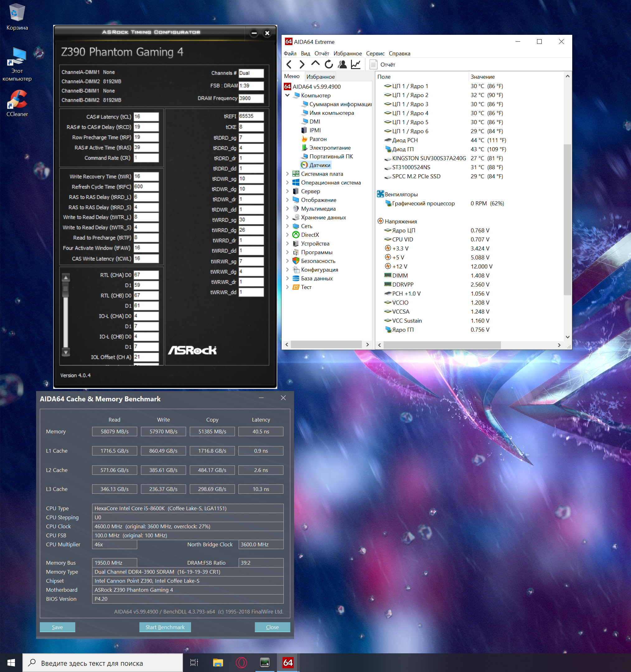Click the Refresh toolbar icon

329,64
